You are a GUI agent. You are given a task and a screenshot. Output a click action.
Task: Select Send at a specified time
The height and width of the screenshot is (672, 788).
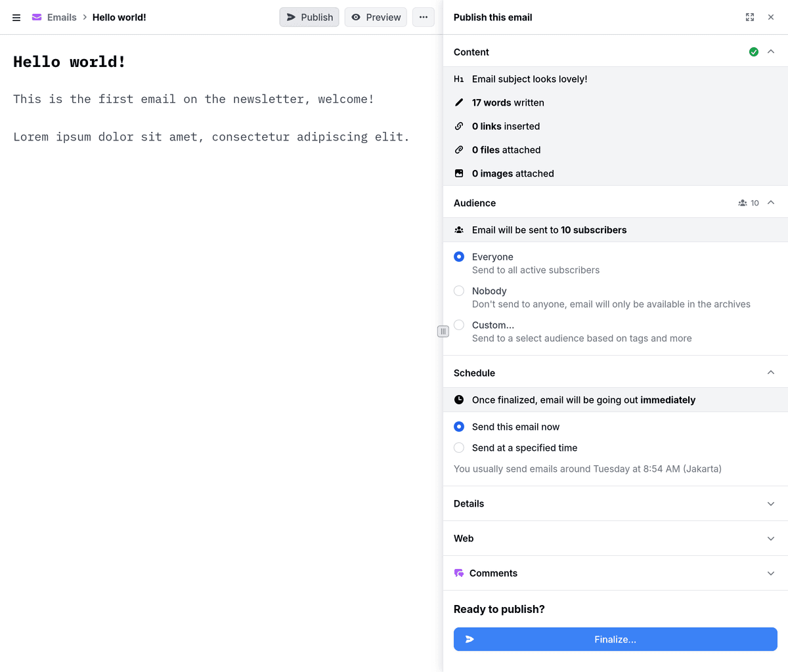coord(458,448)
